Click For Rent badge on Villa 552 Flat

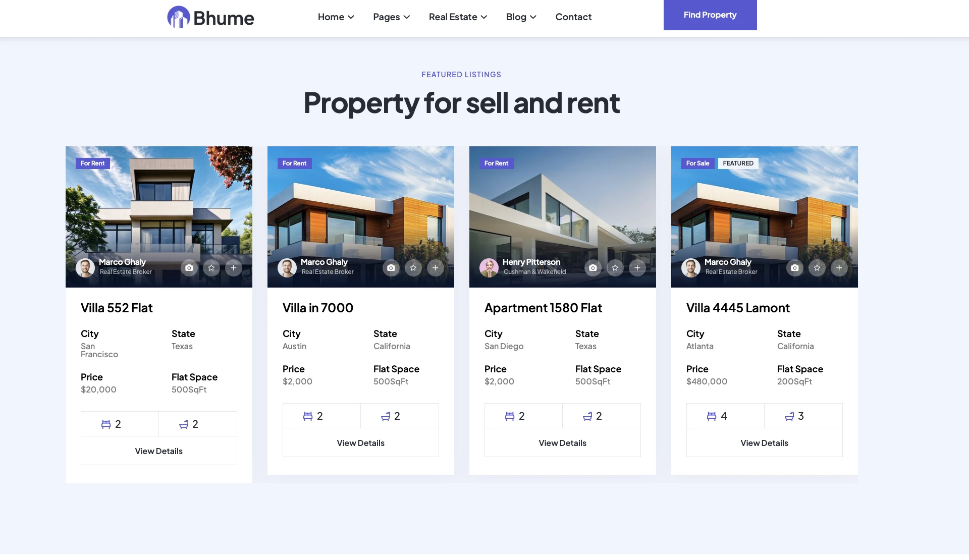tap(93, 163)
